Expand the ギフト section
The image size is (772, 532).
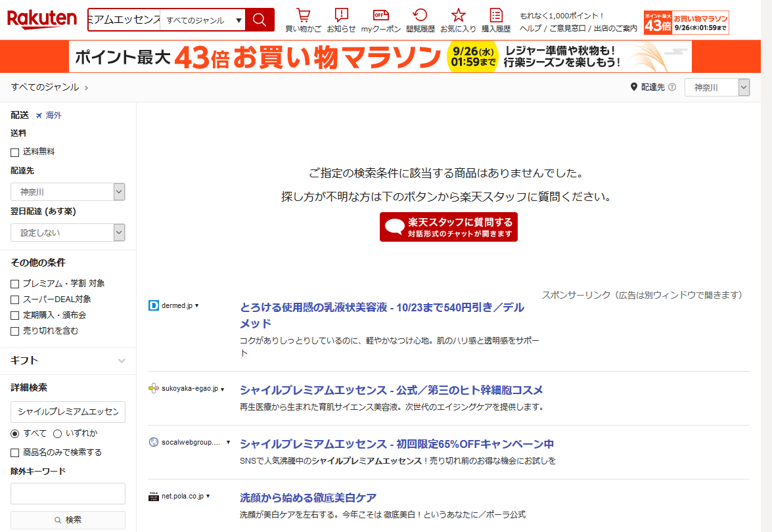[x=68, y=361]
